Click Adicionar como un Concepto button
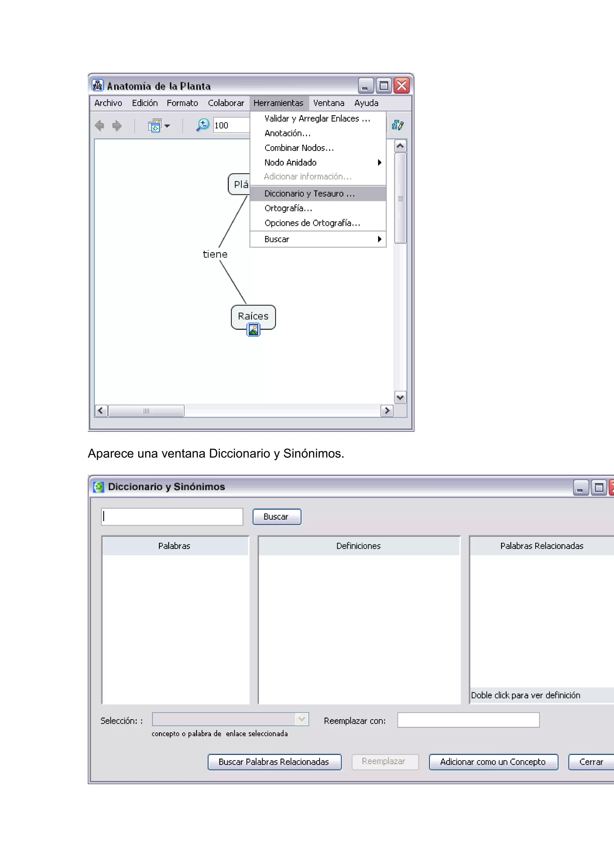 (493, 762)
